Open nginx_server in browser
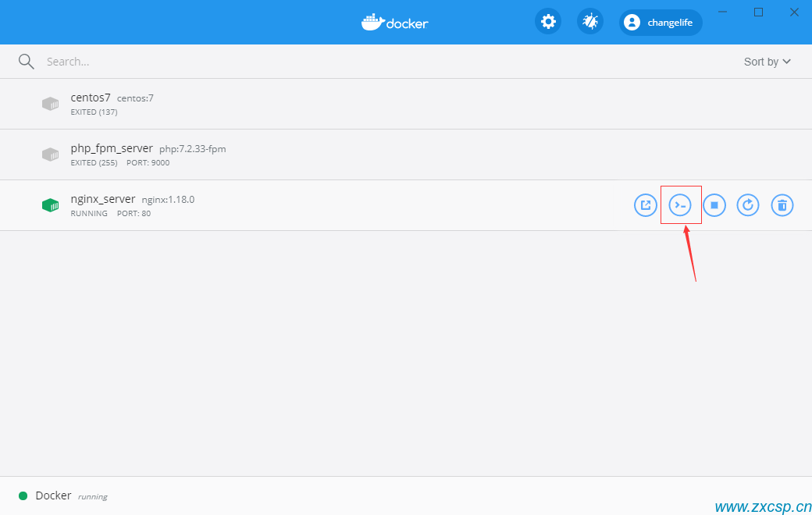This screenshot has width=812, height=515. 645,205
